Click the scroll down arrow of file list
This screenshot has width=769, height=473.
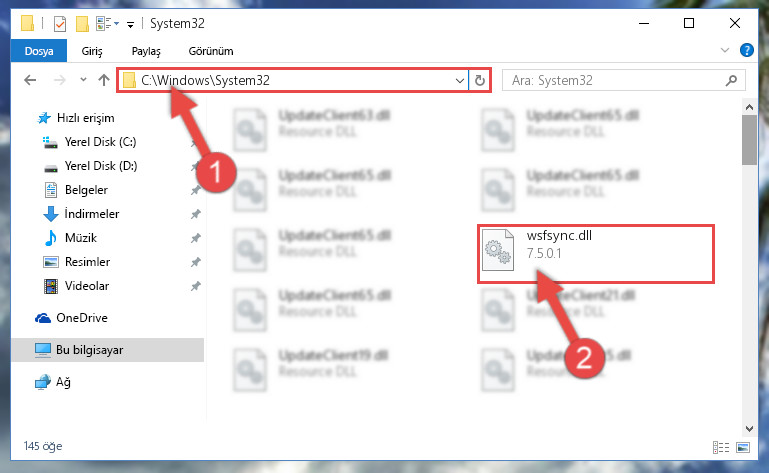point(749,429)
